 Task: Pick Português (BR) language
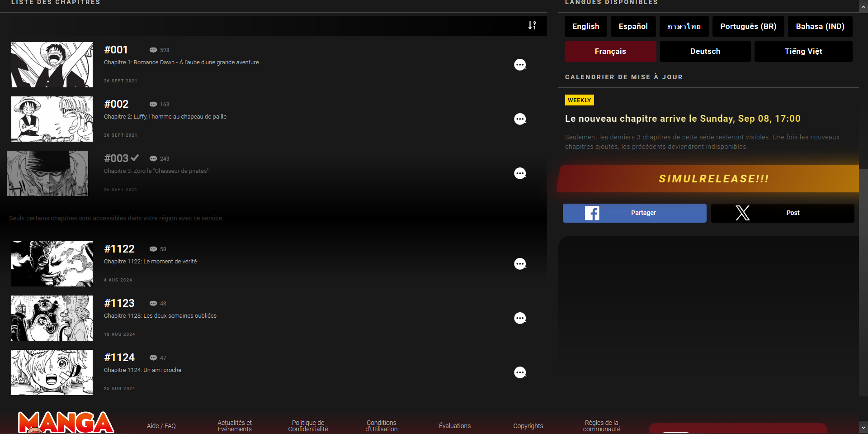[x=748, y=26]
